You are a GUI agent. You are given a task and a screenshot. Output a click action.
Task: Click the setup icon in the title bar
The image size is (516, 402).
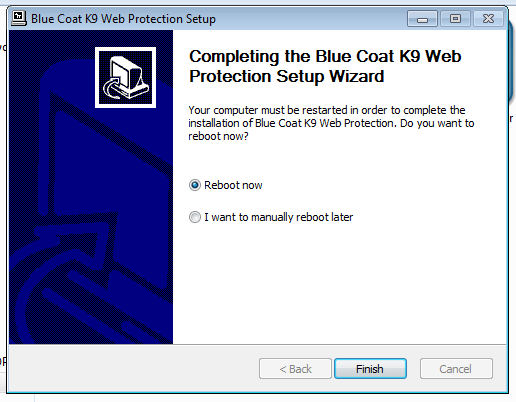click(19, 18)
